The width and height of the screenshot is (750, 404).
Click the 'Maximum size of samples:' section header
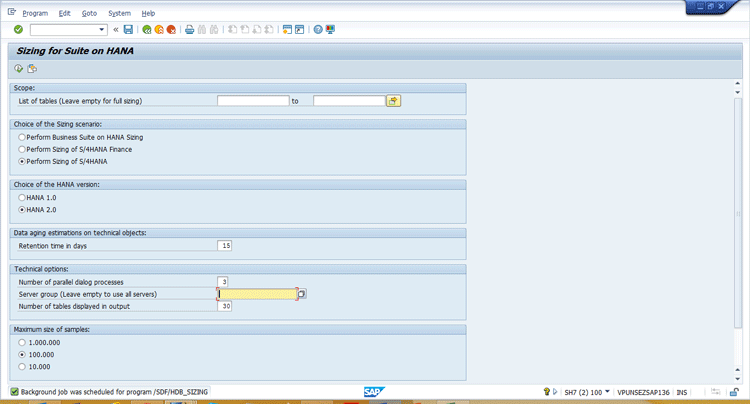coord(52,329)
